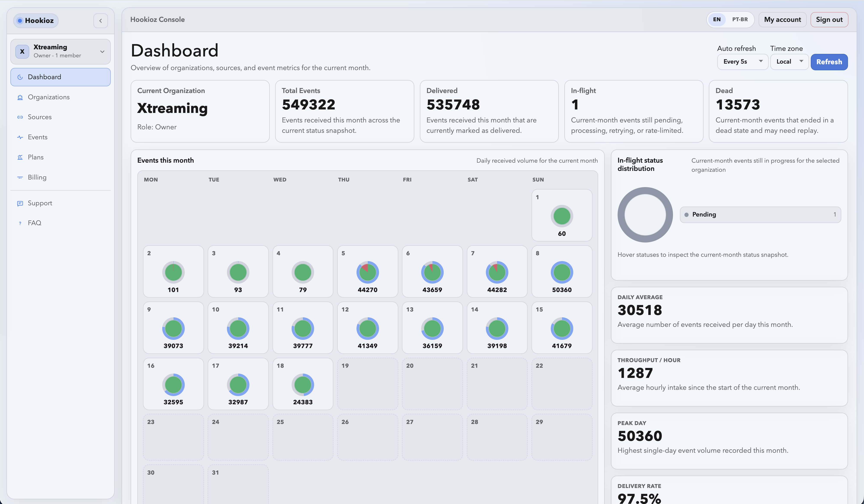Click the Sign out button
The width and height of the screenshot is (864, 504).
point(829,19)
